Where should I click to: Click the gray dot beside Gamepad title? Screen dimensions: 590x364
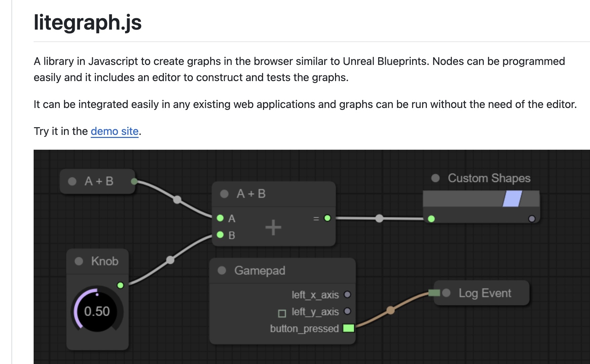click(222, 270)
